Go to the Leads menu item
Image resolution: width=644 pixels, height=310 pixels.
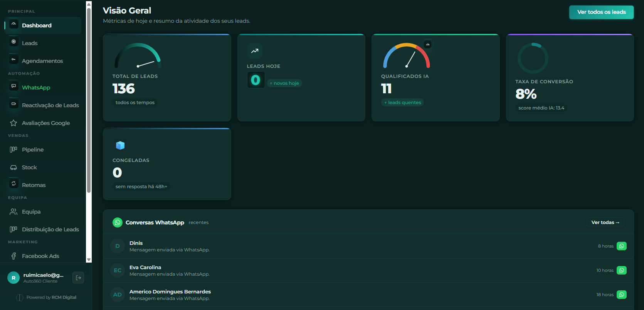pos(43,43)
